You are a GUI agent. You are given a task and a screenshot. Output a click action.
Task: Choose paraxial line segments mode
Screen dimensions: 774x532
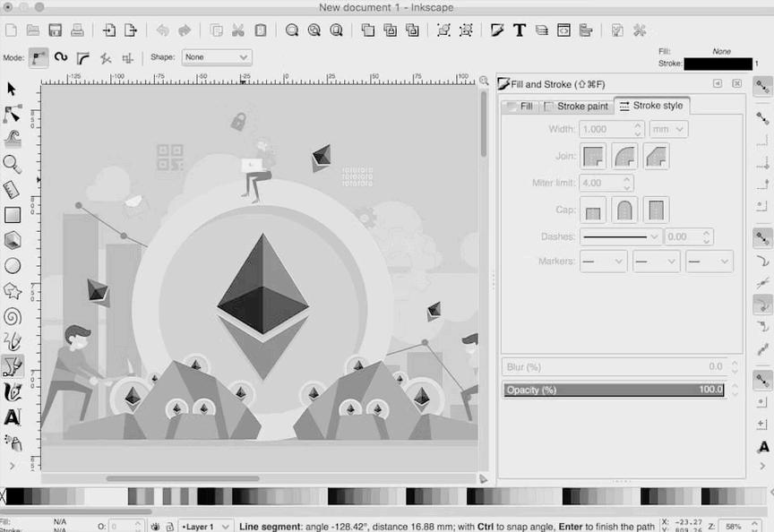click(x=127, y=58)
